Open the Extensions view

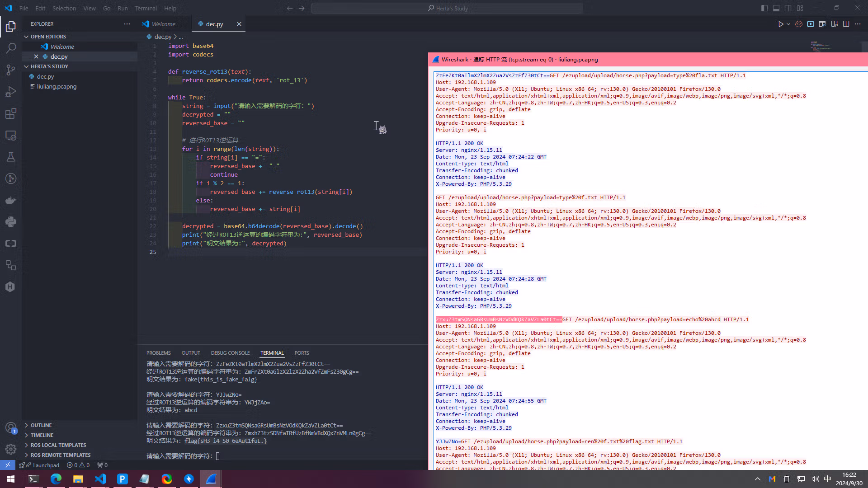(11, 113)
